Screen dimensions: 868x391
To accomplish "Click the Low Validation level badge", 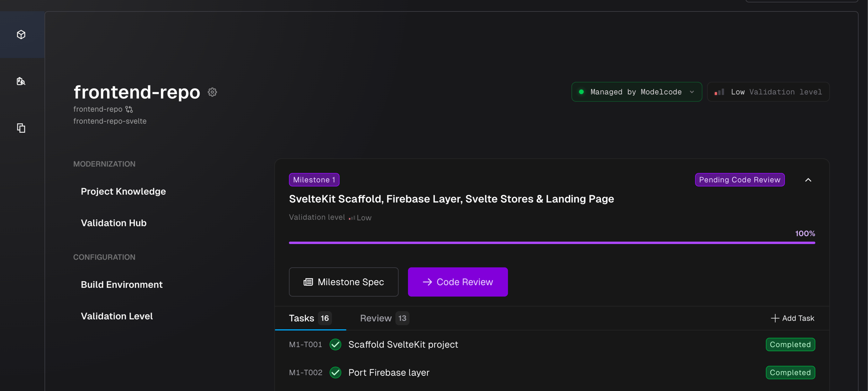I will (x=768, y=92).
